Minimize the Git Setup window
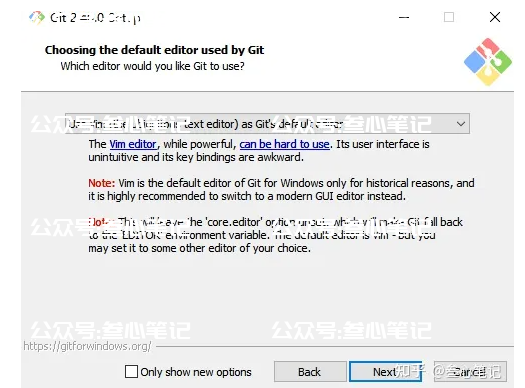525x388 pixels. 404,17
